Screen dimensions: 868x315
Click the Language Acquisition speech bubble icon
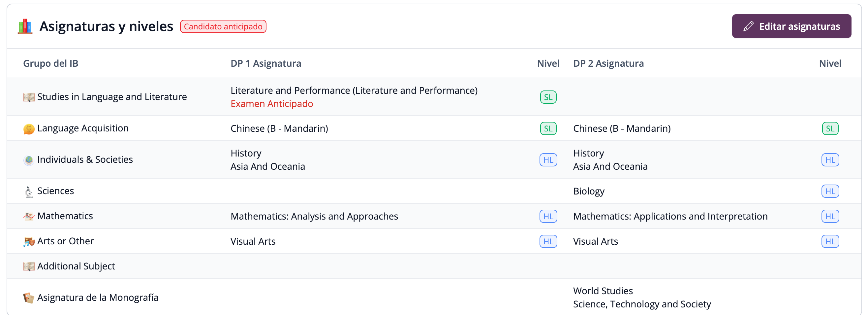click(x=29, y=129)
